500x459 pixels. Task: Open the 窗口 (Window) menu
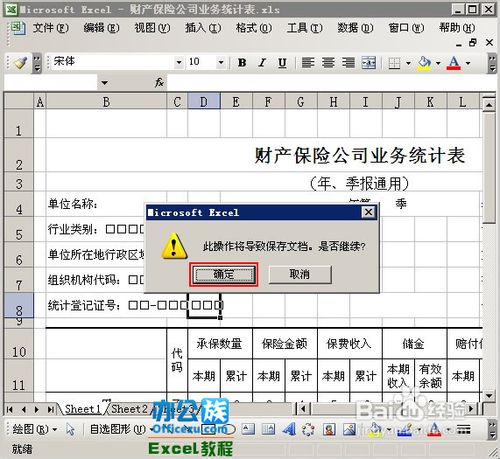point(406,28)
